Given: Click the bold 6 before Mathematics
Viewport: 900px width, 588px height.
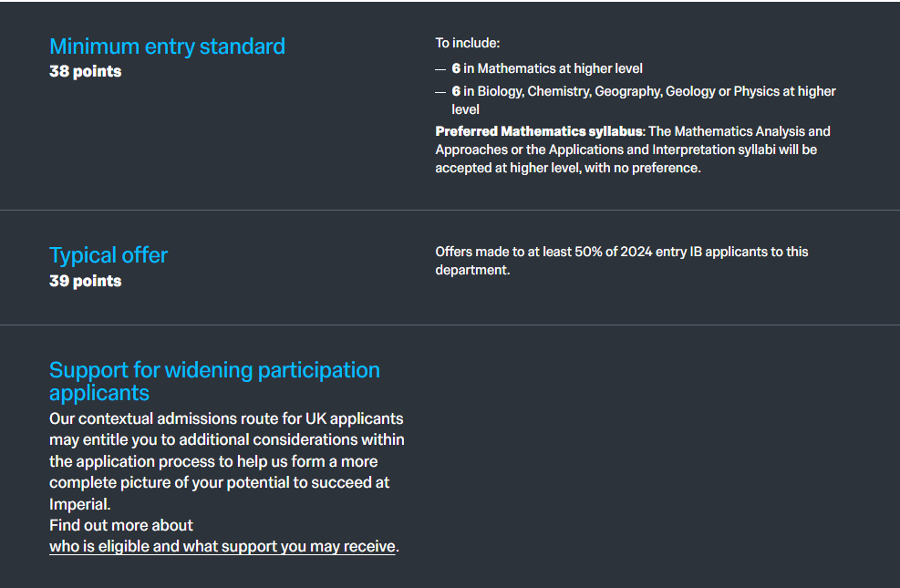Looking at the screenshot, I should tap(456, 68).
